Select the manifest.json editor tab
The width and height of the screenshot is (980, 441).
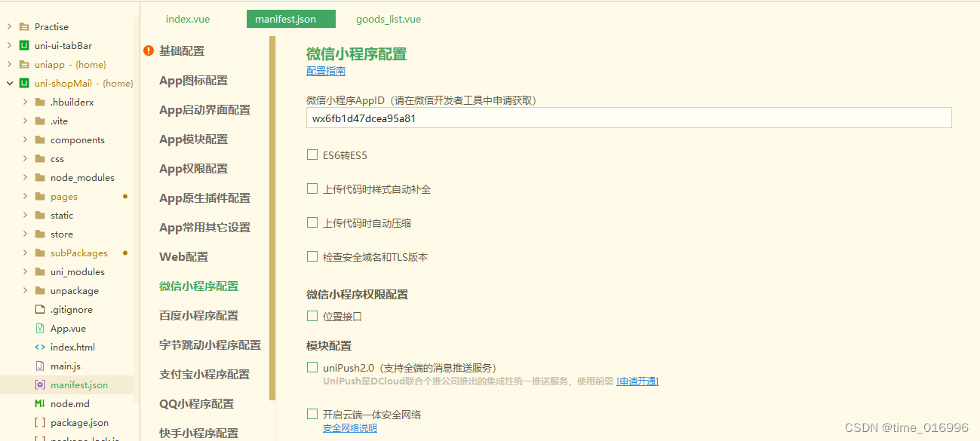click(x=291, y=19)
